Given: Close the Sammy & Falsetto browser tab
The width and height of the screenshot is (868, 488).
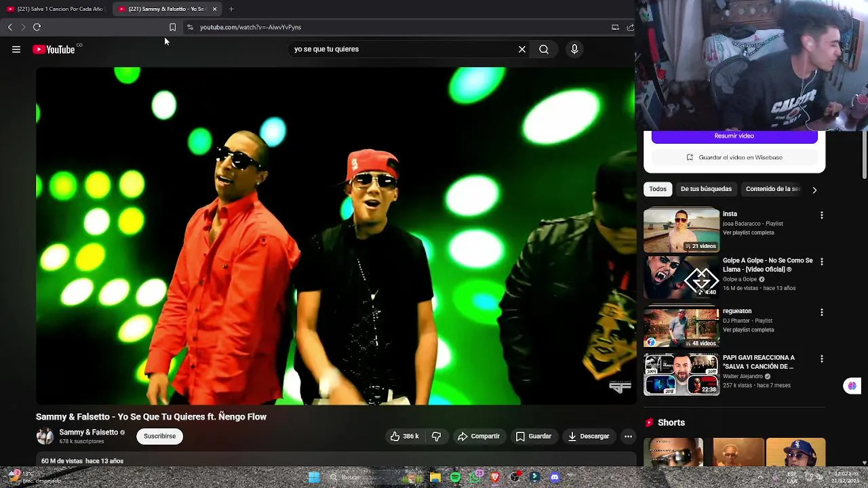Looking at the screenshot, I should coord(214,9).
